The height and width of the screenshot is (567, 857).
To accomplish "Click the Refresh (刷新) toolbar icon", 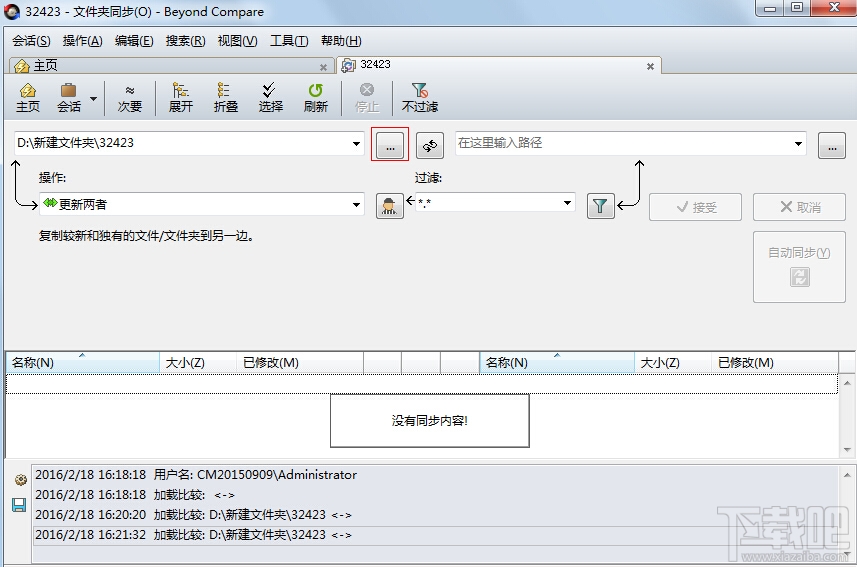I will point(315,98).
